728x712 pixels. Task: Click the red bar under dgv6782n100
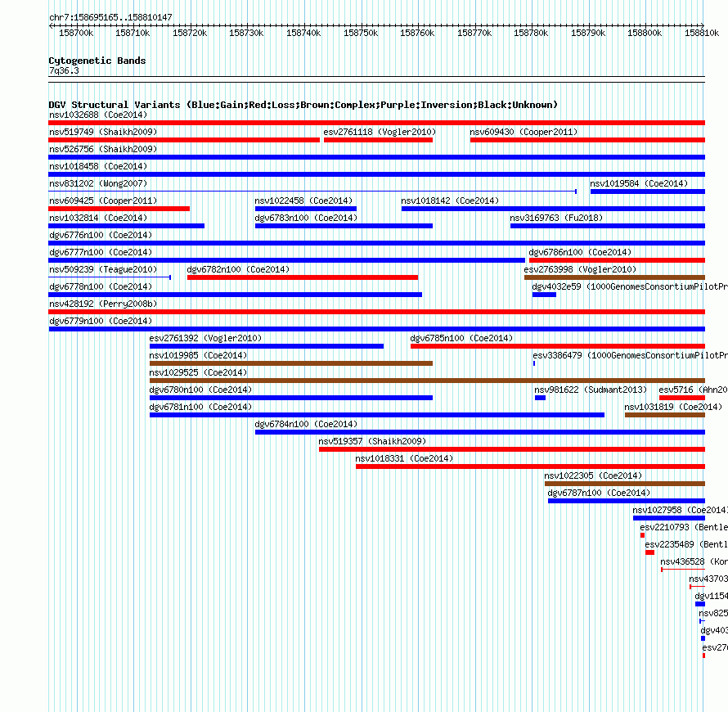(303, 277)
